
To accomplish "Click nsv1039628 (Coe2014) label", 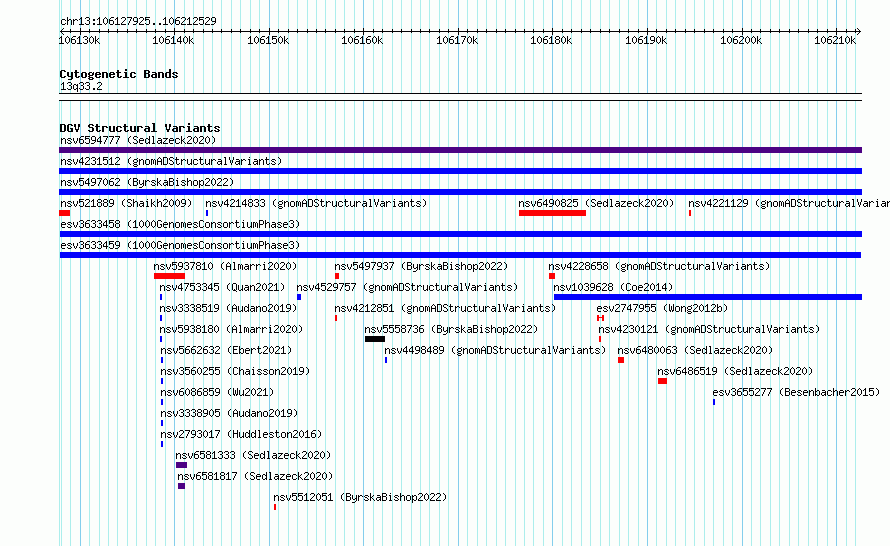I will [613, 287].
